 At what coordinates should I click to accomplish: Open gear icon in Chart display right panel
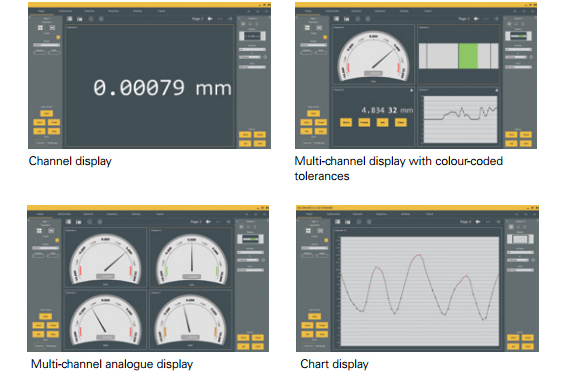tap(511, 227)
